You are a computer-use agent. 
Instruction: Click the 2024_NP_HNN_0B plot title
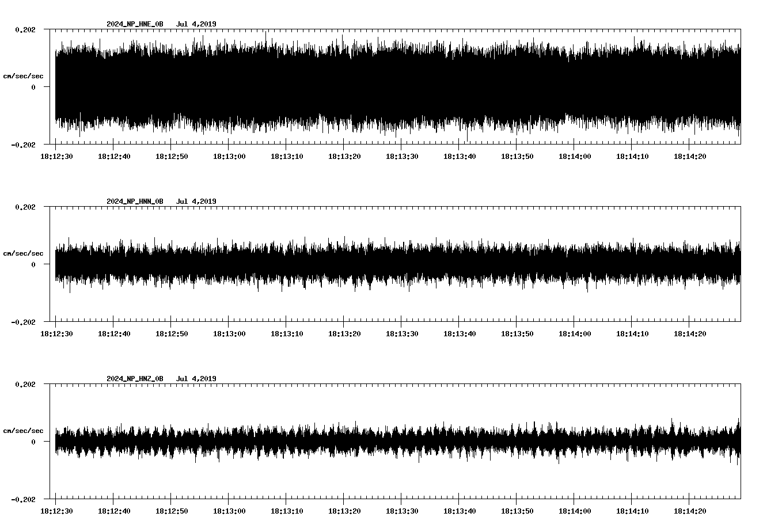tap(135, 202)
